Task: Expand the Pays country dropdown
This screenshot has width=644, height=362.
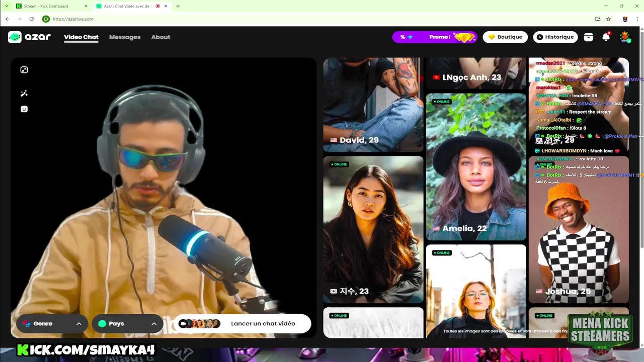Action: point(127,324)
